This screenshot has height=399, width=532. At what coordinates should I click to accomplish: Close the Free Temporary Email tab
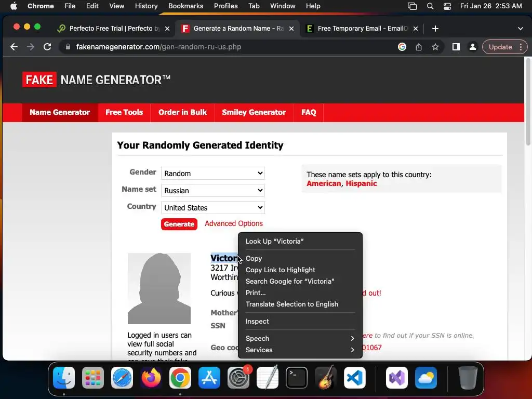pyautogui.click(x=416, y=29)
